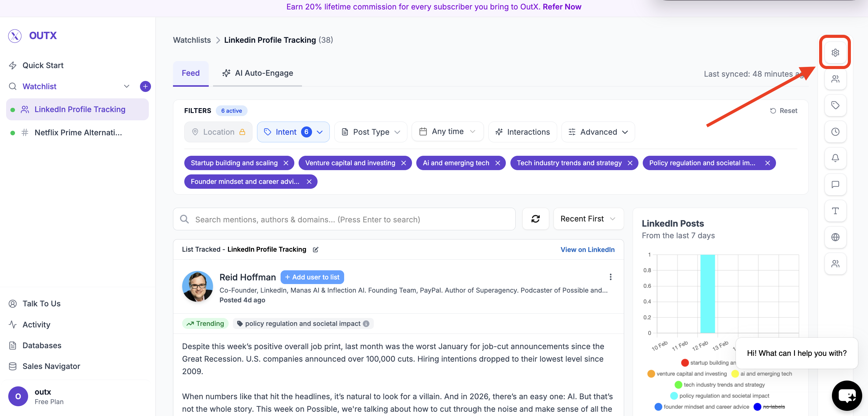Click the bell notifications icon
Image resolution: width=868 pixels, height=416 pixels.
click(x=835, y=158)
